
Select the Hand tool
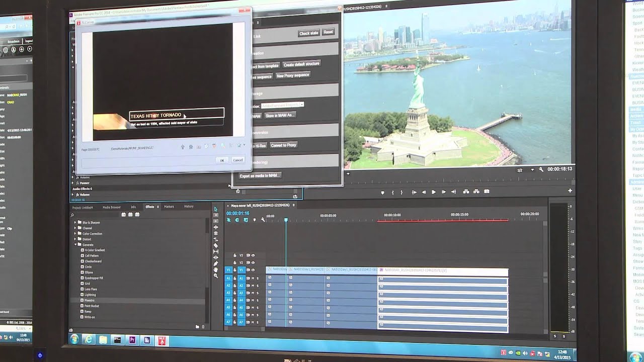pyautogui.click(x=216, y=269)
